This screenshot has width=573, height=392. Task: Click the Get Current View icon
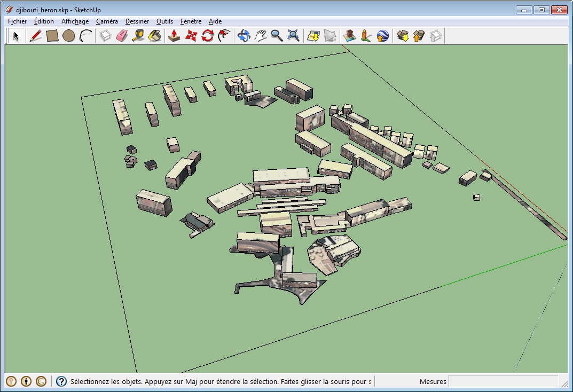coord(313,36)
